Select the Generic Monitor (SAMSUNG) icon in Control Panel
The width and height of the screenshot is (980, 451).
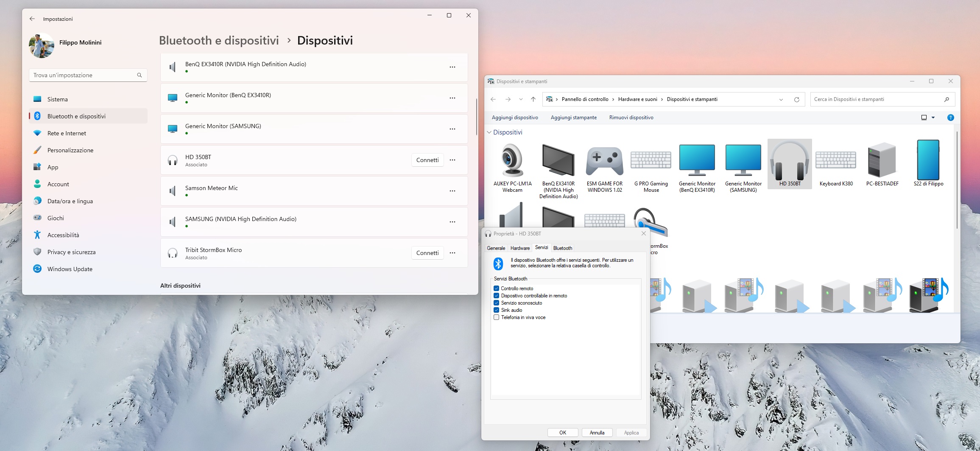point(743,168)
